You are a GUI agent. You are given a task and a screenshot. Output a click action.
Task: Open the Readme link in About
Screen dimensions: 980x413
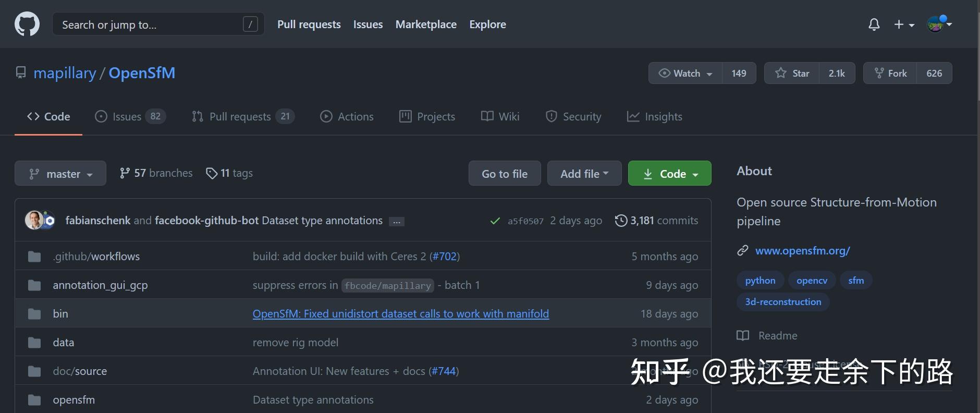coord(767,335)
